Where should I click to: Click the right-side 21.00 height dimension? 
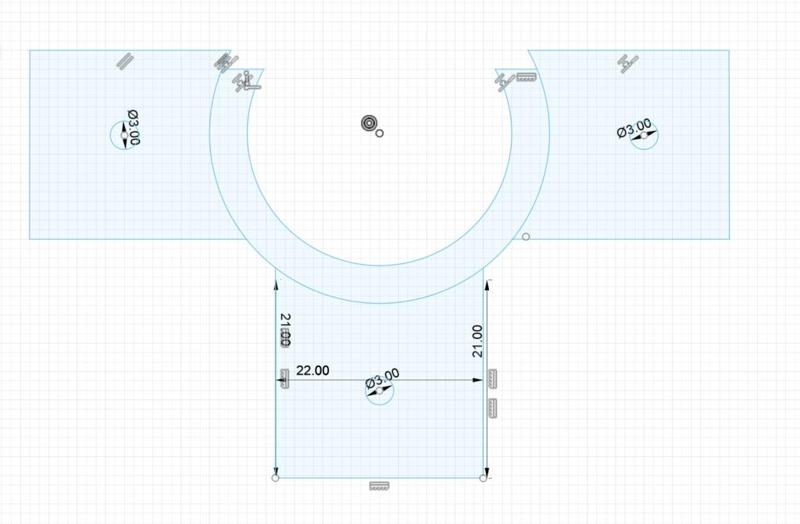[477, 341]
